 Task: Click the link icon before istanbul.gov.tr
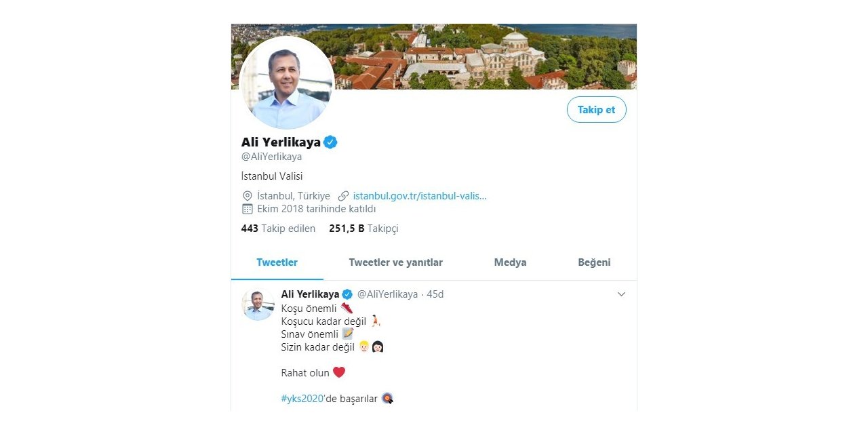coord(342,195)
